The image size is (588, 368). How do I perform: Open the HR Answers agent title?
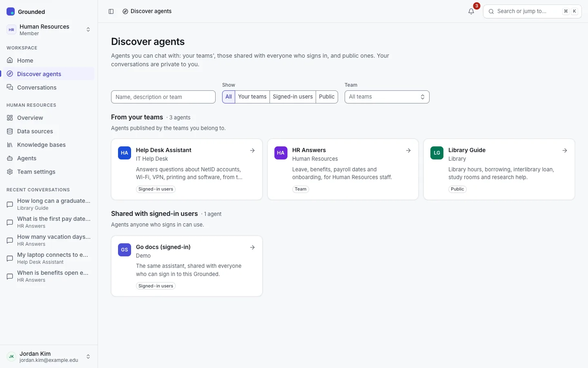pos(309,150)
